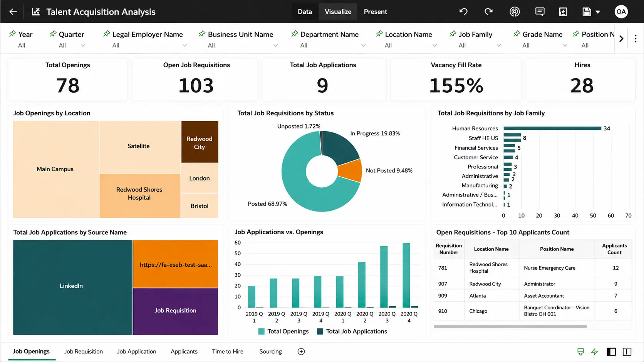The image size is (644, 362).
Task: Click pin icon beside Legal Employer Name
Action: click(107, 34)
